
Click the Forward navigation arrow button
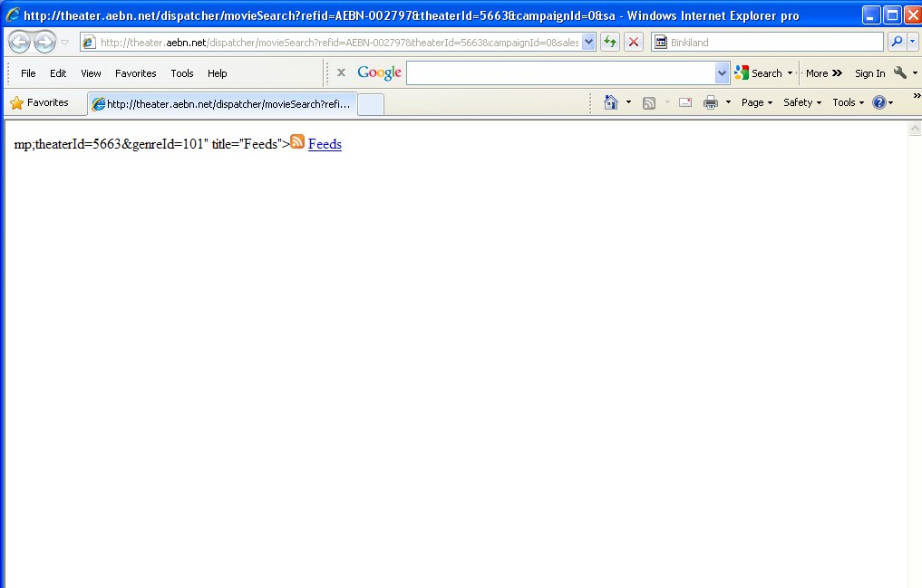(44, 43)
